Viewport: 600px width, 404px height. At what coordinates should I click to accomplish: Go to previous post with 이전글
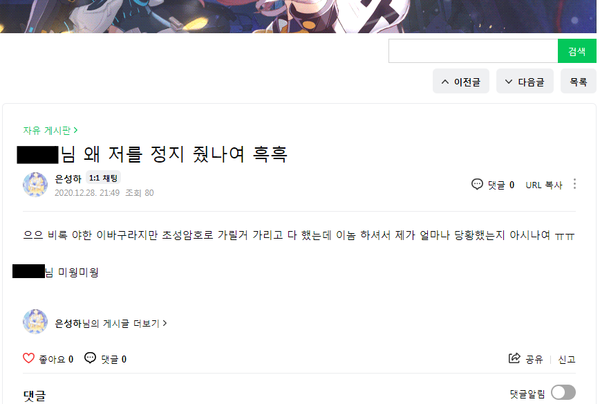(x=461, y=81)
